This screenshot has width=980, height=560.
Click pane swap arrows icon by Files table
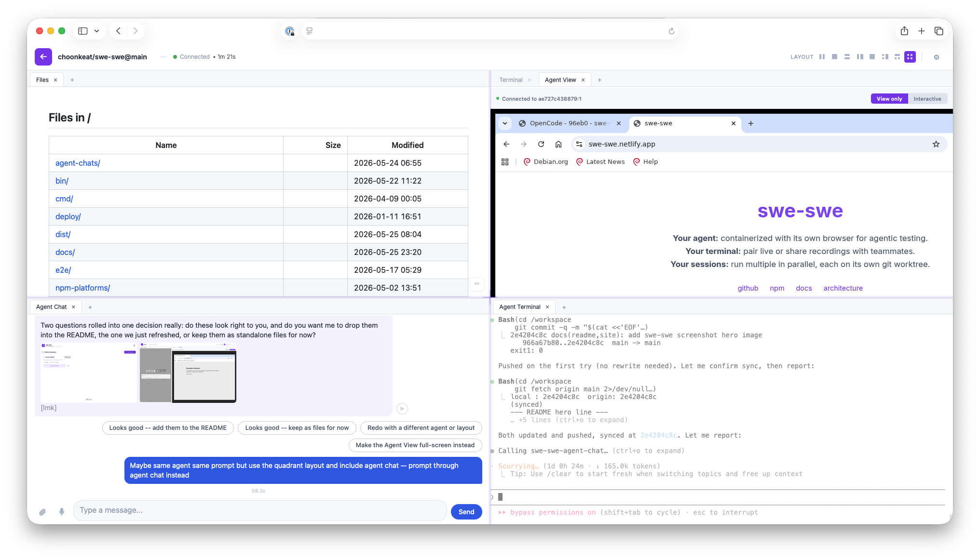476,283
